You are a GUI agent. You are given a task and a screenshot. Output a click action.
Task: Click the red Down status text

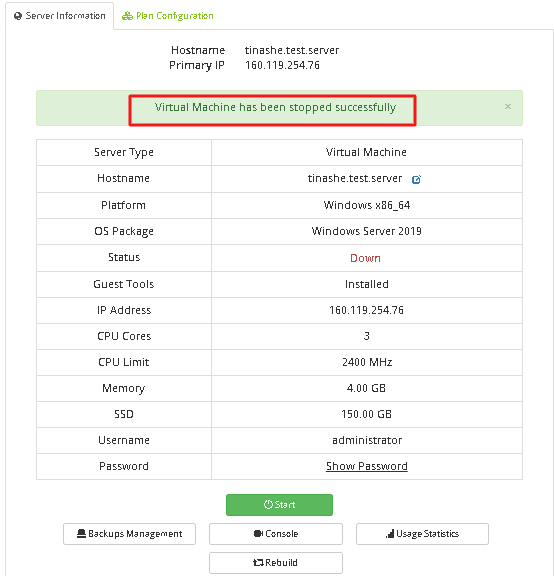click(365, 258)
